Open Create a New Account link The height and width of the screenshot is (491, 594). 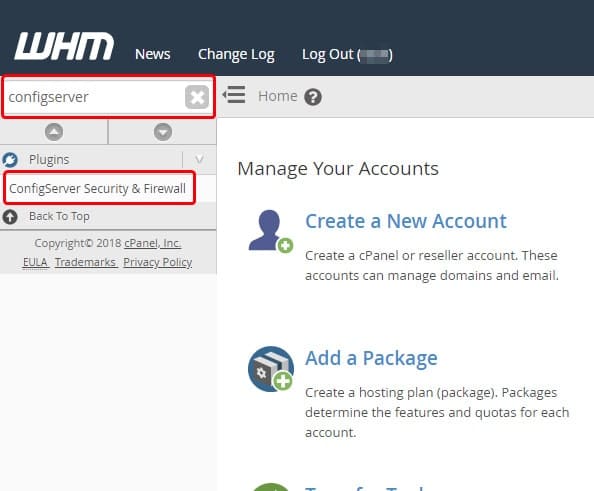point(406,221)
